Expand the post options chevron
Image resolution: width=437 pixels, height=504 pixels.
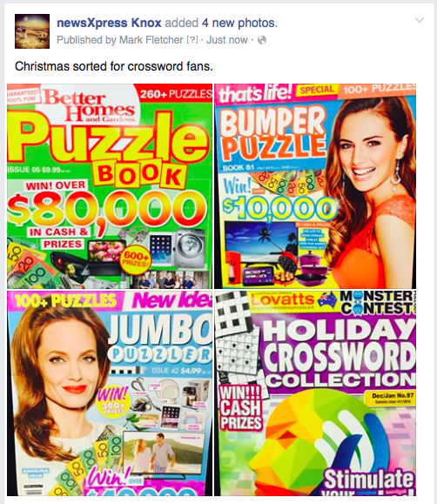tap(420, 21)
